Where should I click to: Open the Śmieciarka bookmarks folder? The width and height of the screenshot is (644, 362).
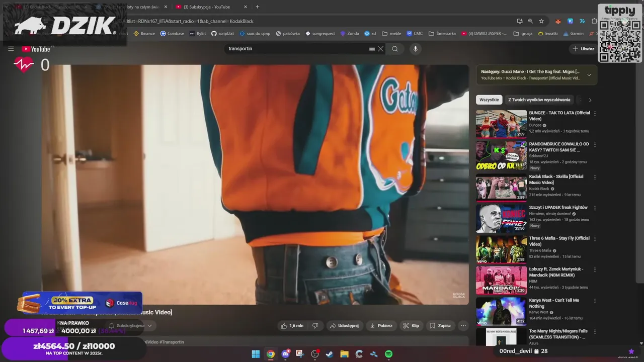coord(442,34)
